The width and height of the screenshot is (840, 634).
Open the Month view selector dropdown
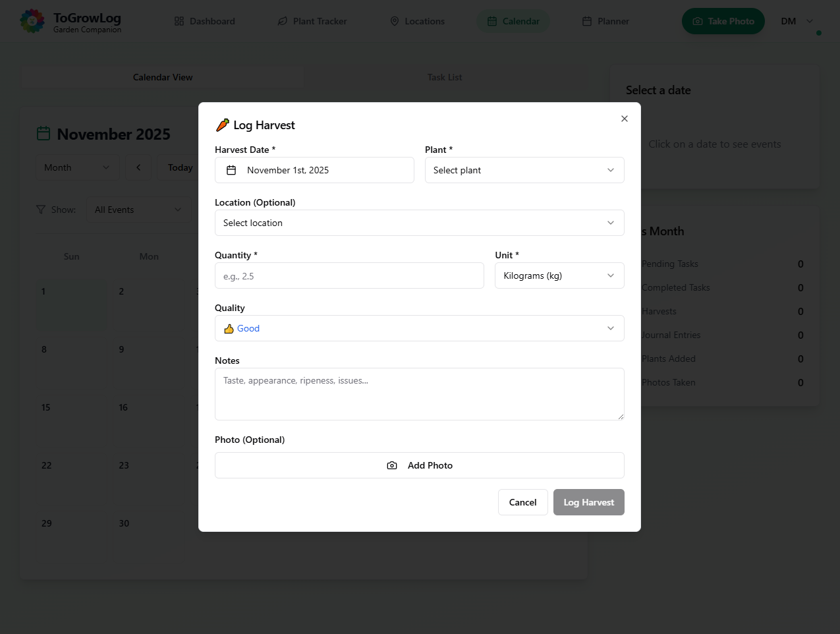tap(77, 167)
